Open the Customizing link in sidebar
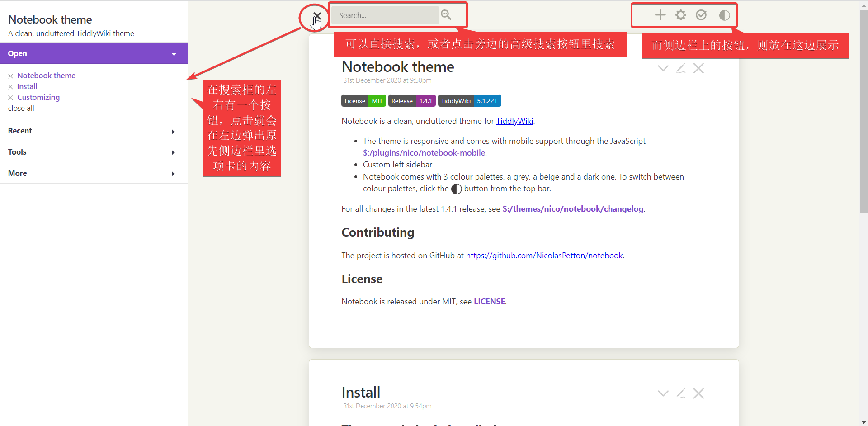The height and width of the screenshot is (426, 868). click(38, 97)
